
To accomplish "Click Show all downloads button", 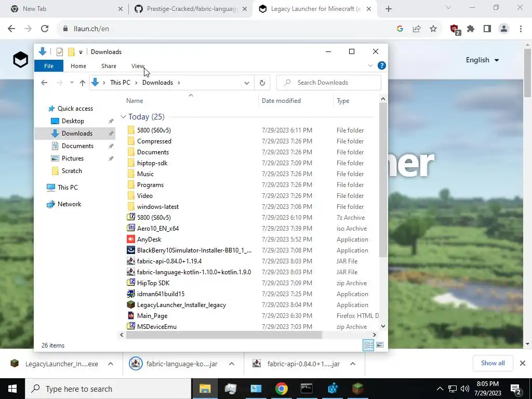I will click(493, 363).
